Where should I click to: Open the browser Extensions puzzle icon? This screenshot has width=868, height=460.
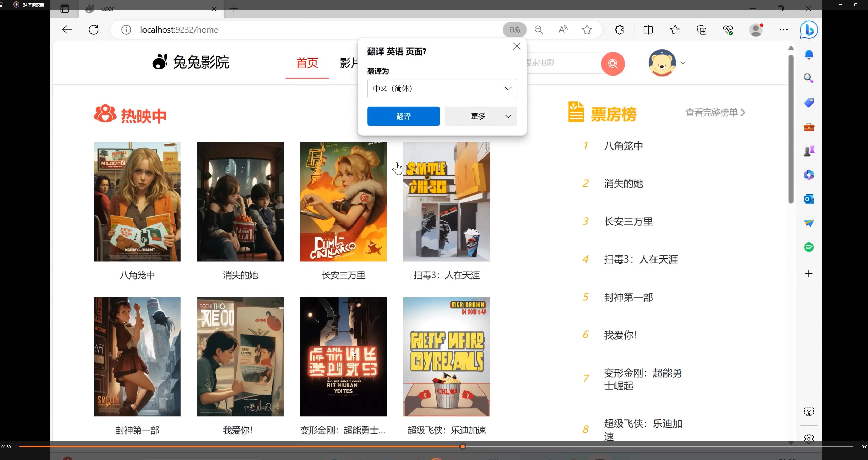pos(619,30)
